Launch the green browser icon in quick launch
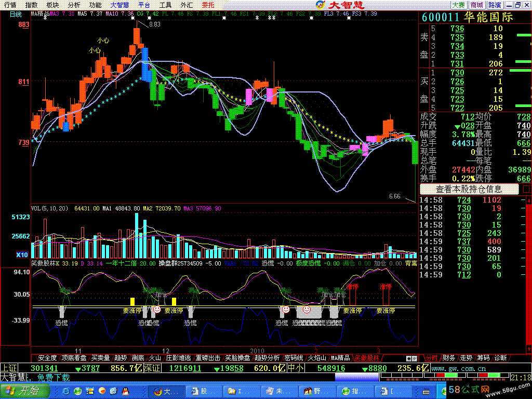 pyautogui.click(x=78, y=391)
